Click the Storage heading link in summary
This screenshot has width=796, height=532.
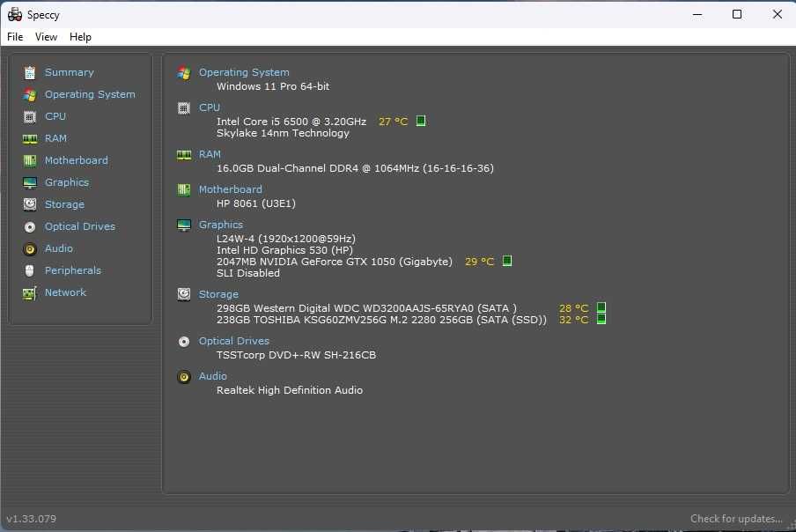218,294
